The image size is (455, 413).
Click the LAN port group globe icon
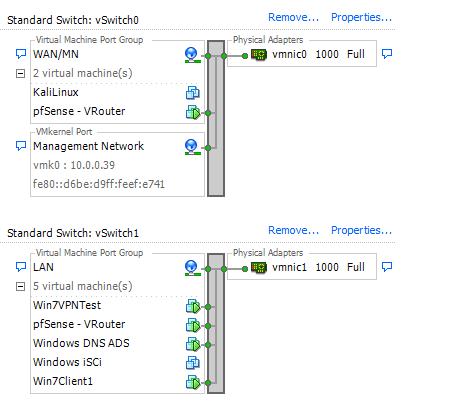click(x=192, y=268)
